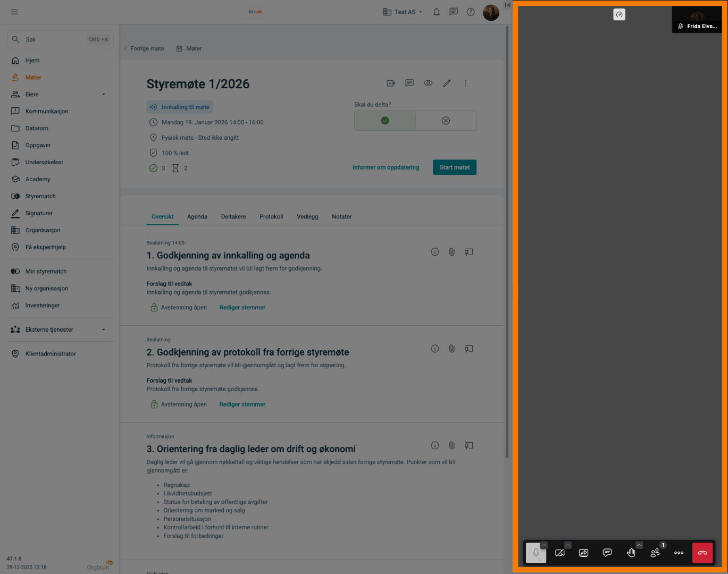This screenshot has height=574, width=728.
Task: Open attachments paperclip for item 3
Action: (451, 445)
